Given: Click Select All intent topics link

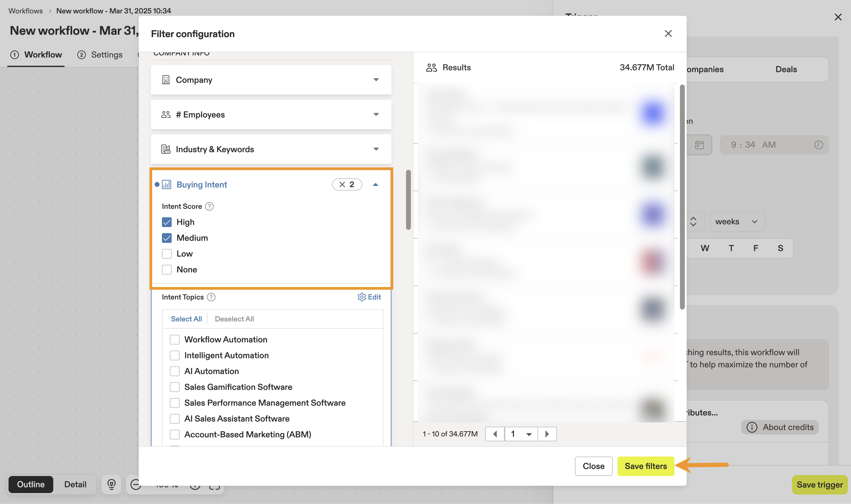Looking at the screenshot, I should [186, 319].
